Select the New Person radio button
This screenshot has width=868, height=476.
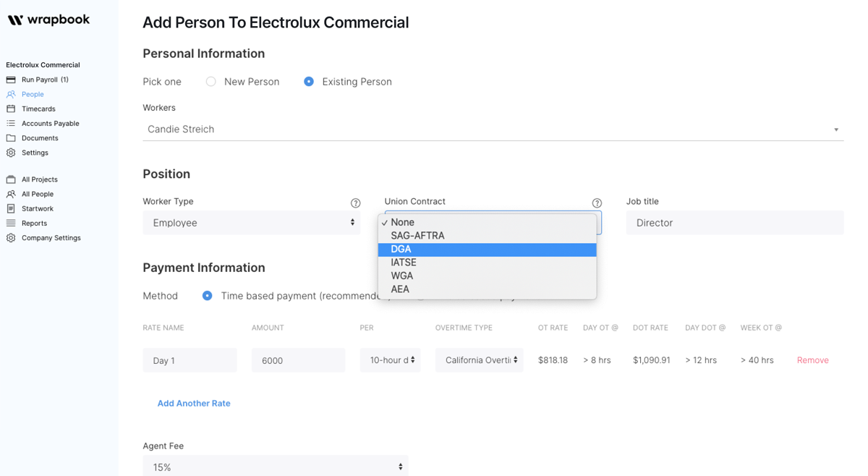click(211, 82)
